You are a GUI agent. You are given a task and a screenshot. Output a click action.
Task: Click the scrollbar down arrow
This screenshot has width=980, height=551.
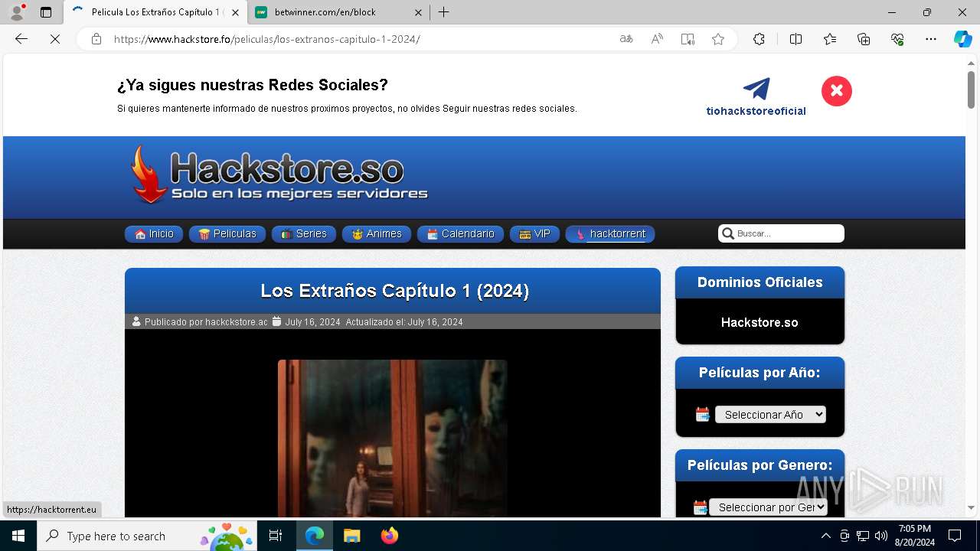(971, 507)
